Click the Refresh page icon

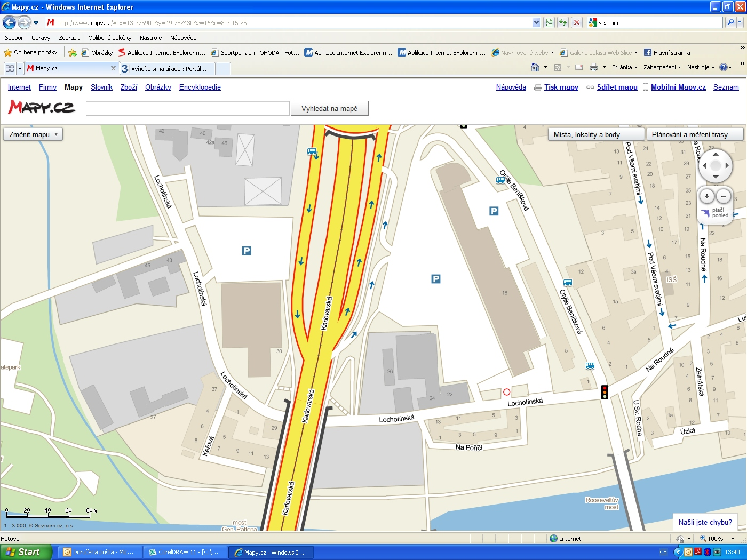coord(563,22)
